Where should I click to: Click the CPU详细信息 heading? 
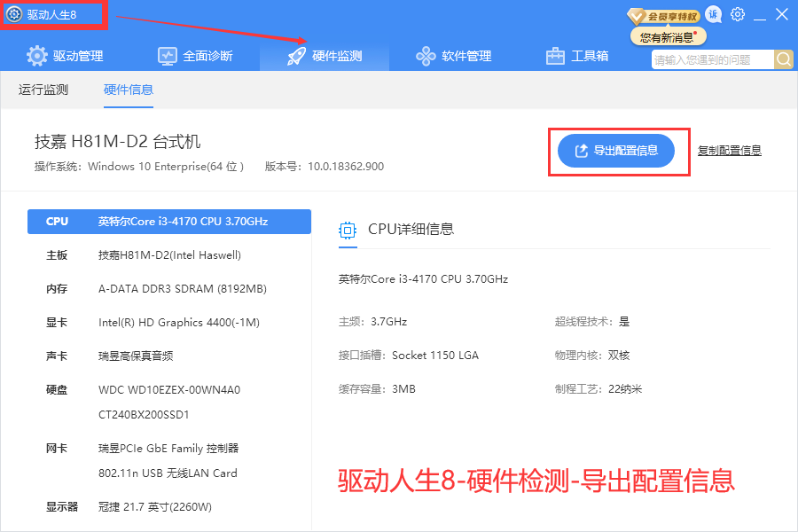point(411,229)
